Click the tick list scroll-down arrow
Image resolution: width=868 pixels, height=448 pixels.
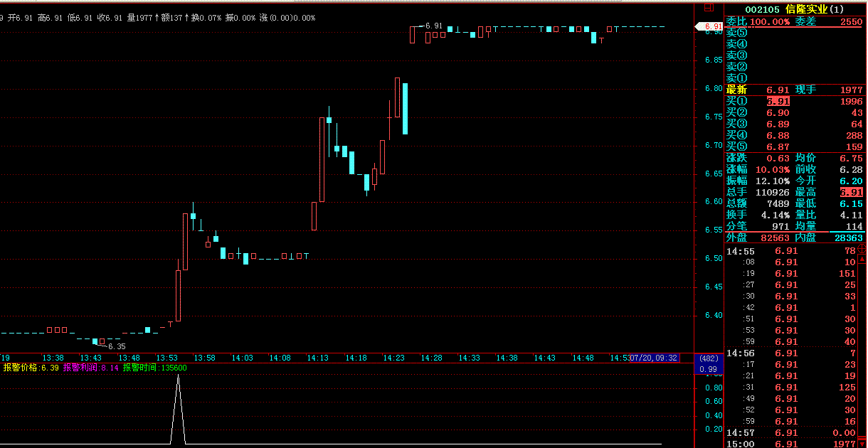(862, 442)
